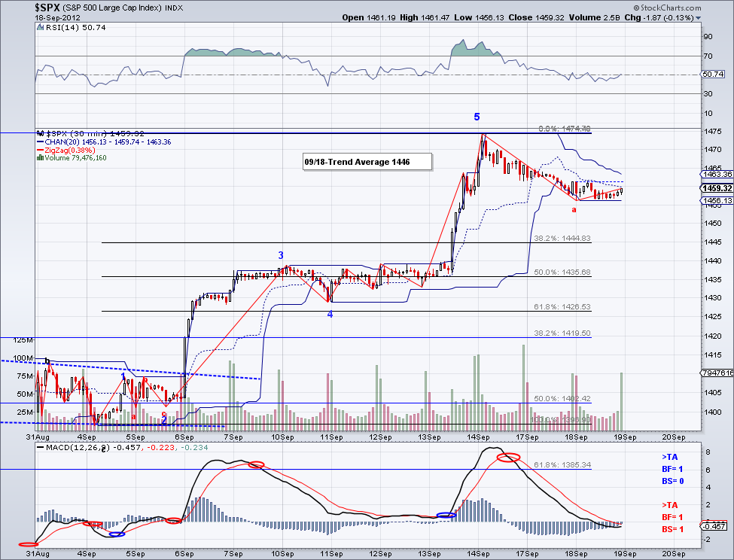Click the 1420 price axis label
Image resolution: width=734 pixels, height=560 pixels.
coord(711,336)
